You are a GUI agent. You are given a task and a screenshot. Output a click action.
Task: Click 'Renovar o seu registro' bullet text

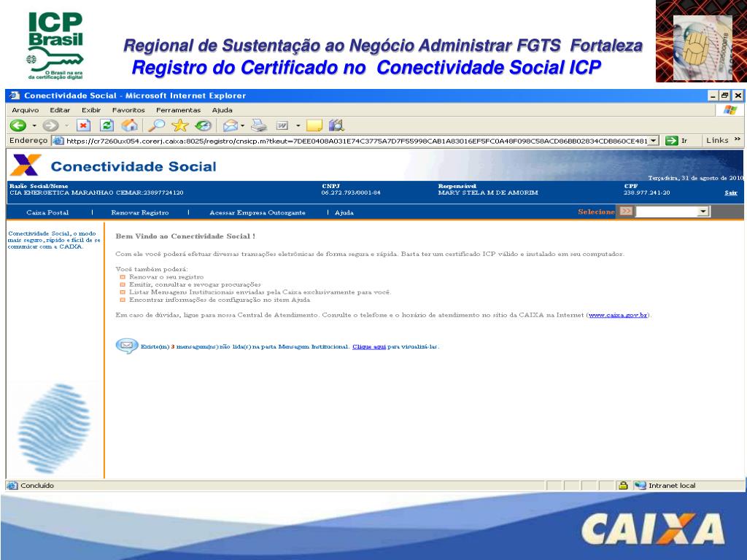tap(166, 276)
